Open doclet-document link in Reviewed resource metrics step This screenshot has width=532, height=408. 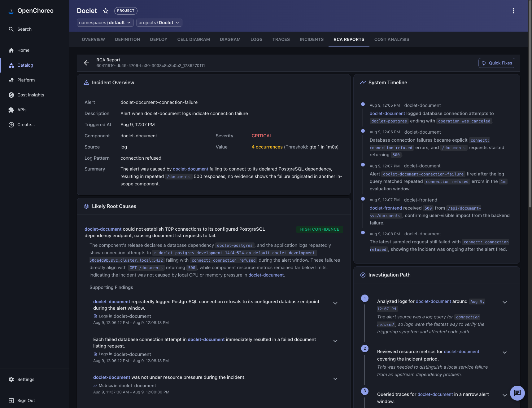click(x=461, y=352)
